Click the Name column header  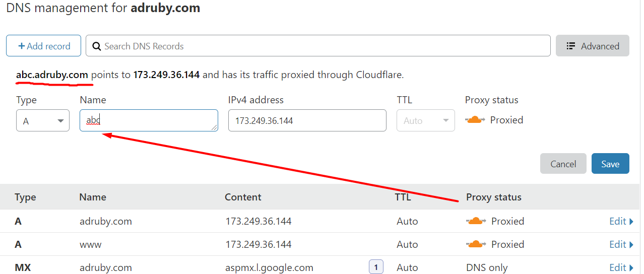pos(93,197)
